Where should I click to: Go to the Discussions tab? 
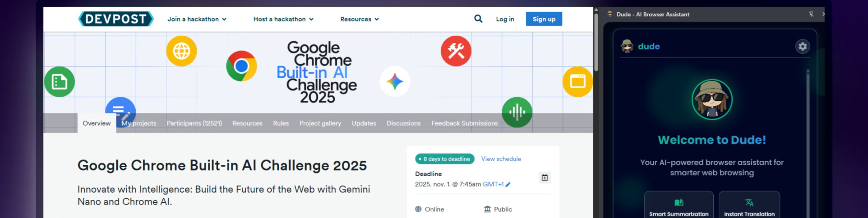tap(403, 123)
